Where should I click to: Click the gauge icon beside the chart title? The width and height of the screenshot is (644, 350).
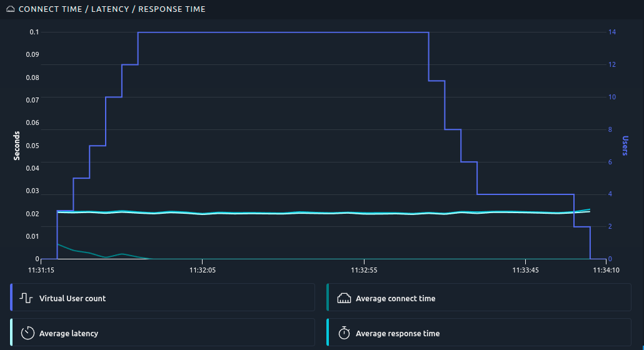coord(10,9)
